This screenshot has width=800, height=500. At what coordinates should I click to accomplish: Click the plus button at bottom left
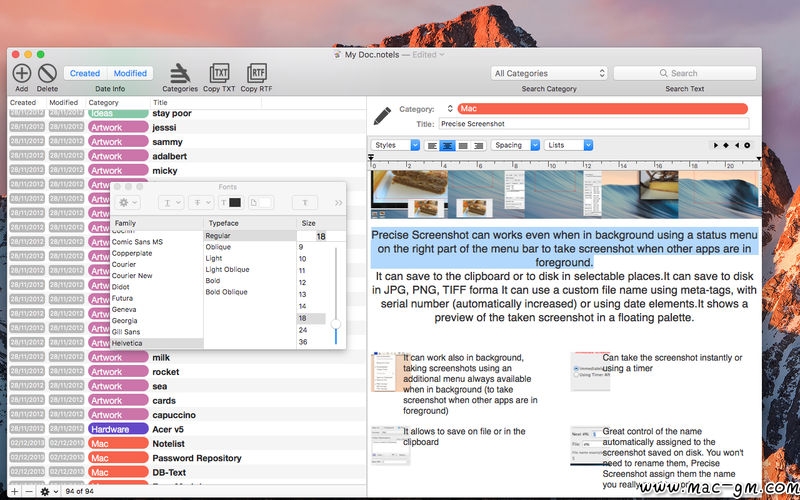tap(15, 491)
